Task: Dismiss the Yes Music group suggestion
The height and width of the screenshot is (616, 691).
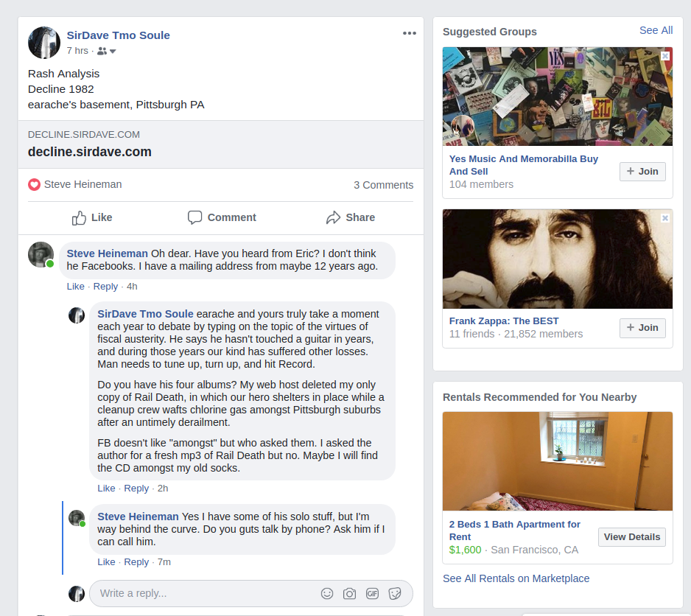Action: (x=665, y=56)
